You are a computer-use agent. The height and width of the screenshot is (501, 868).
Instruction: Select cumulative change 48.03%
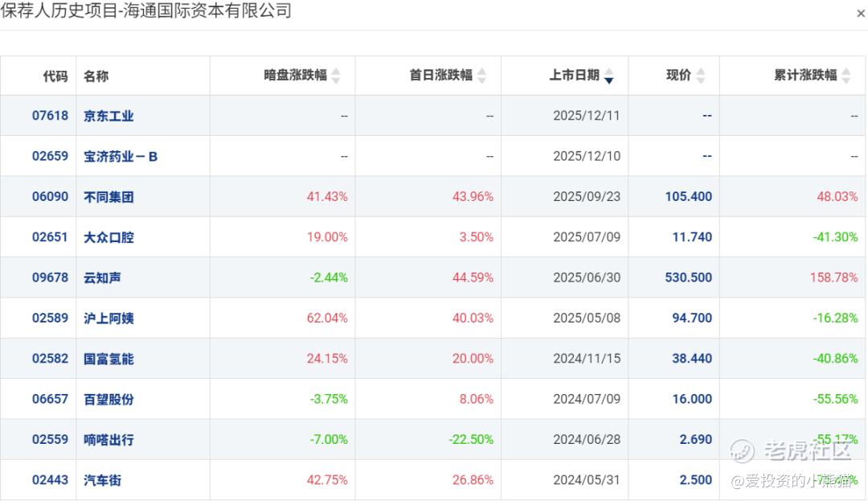click(837, 196)
